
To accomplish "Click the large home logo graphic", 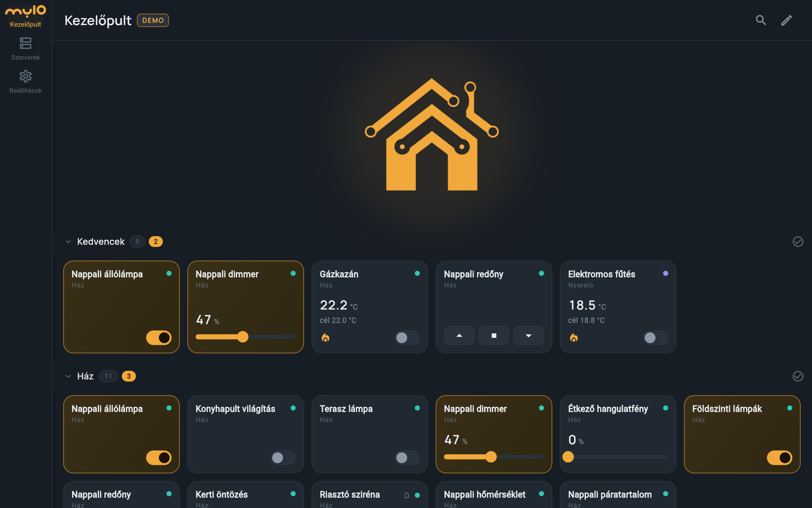I will pos(431,134).
